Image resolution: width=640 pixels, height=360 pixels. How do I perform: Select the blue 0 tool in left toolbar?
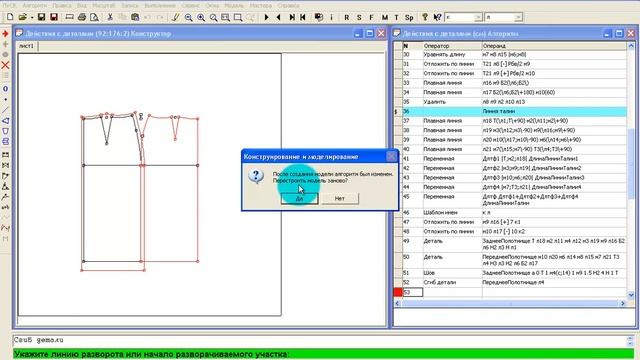(x=5, y=89)
